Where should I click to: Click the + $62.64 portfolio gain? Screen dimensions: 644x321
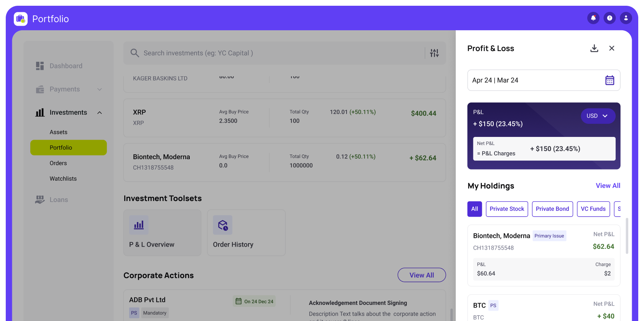click(x=423, y=158)
